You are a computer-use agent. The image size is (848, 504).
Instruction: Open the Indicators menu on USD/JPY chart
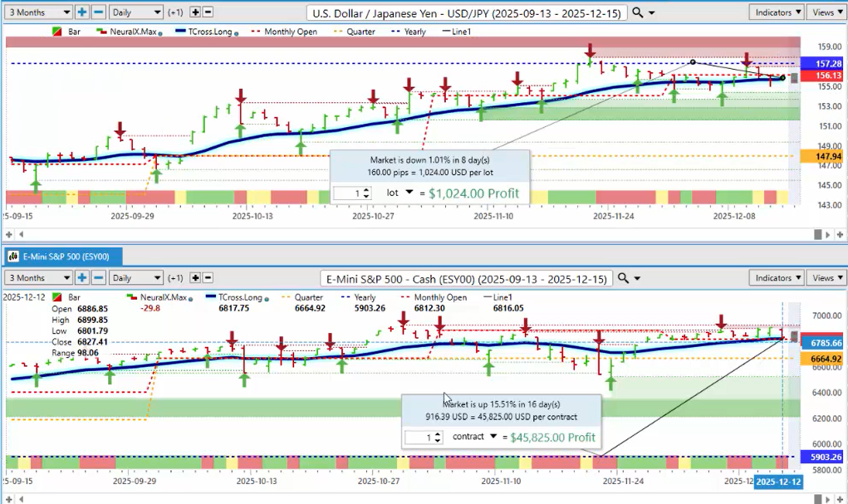pyautogui.click(x=776, y=12)
